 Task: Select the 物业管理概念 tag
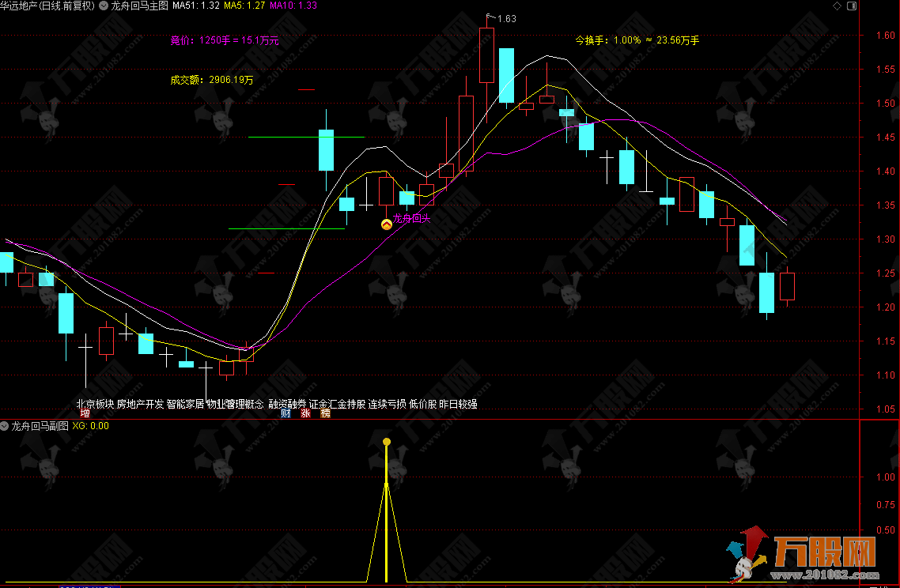(x=236, y=404)
